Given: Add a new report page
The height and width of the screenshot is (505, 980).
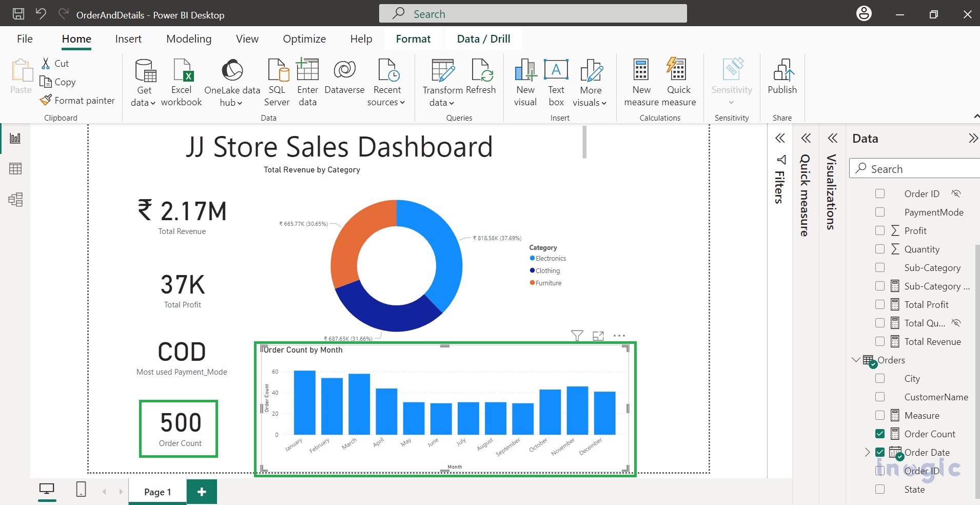Looking at the screenshot, I should coord(202,492).
